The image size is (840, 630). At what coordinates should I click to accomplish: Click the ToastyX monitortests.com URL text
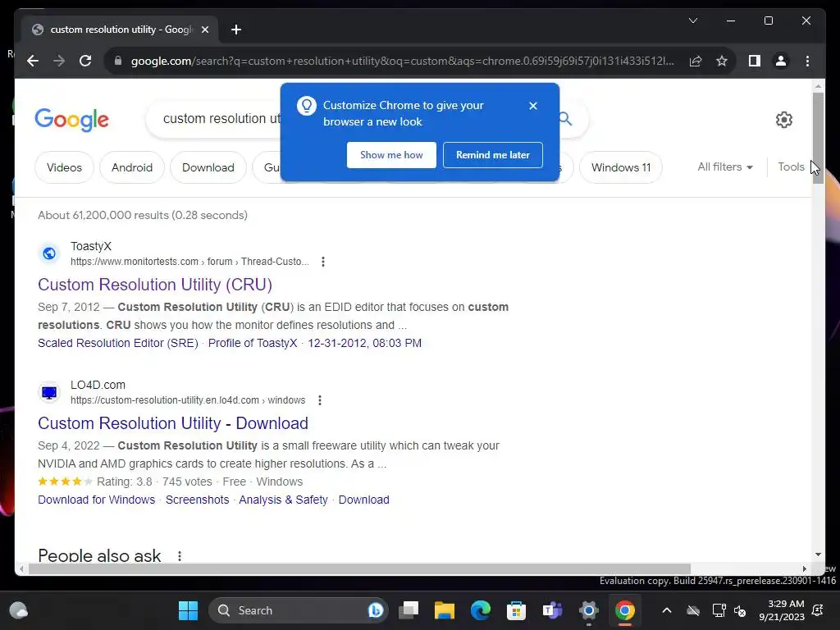189,262
